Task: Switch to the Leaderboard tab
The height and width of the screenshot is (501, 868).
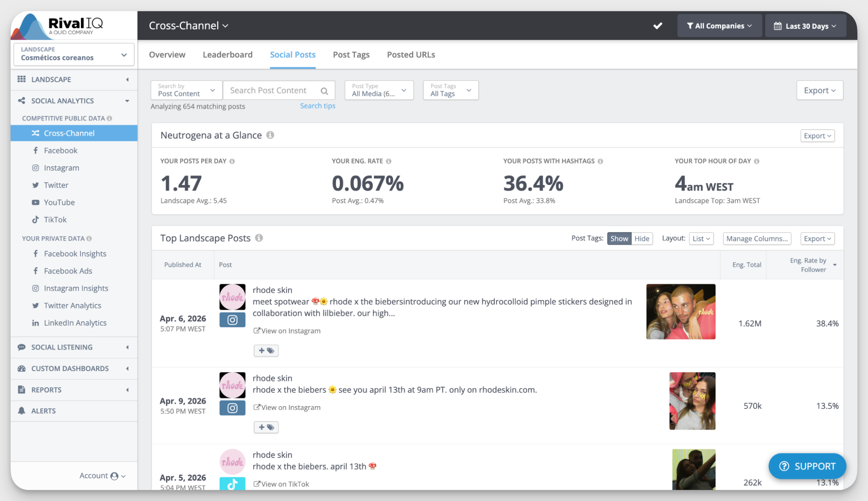Action: [227, 55]
